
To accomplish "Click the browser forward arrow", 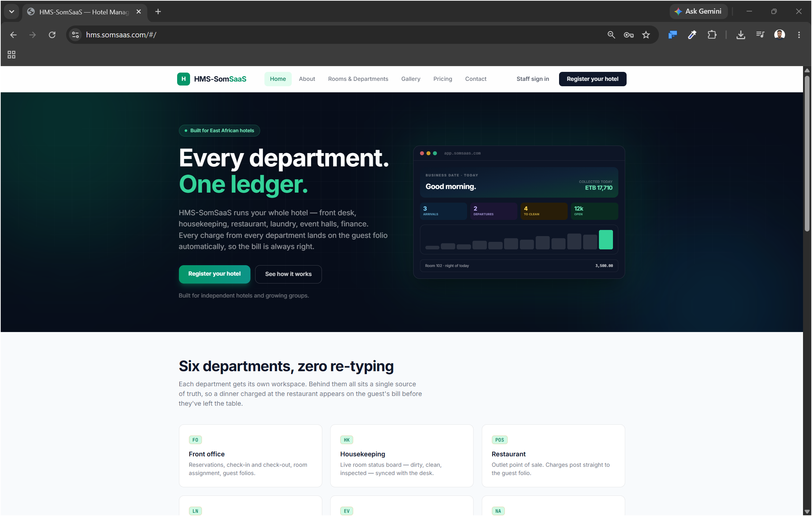I will tap(33, 35).
